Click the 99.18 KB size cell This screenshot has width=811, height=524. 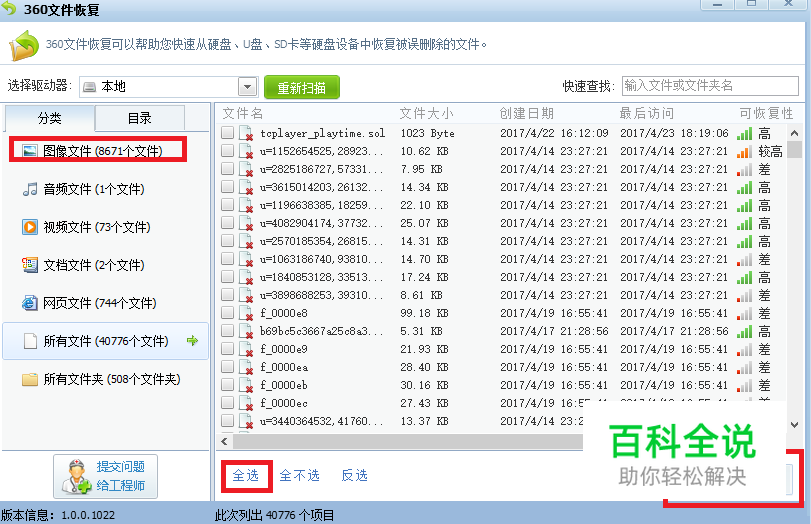[424, 313]
